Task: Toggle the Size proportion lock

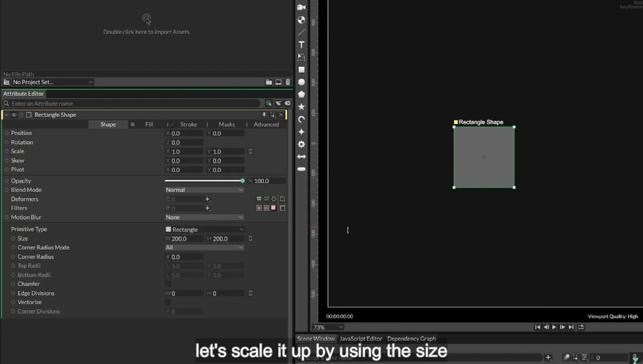Action: pyautogui.click(x=250, y=239)
